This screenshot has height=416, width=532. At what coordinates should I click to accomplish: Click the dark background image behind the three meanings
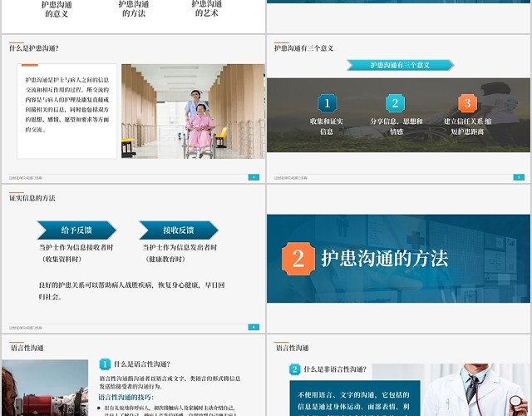point(399,115)
